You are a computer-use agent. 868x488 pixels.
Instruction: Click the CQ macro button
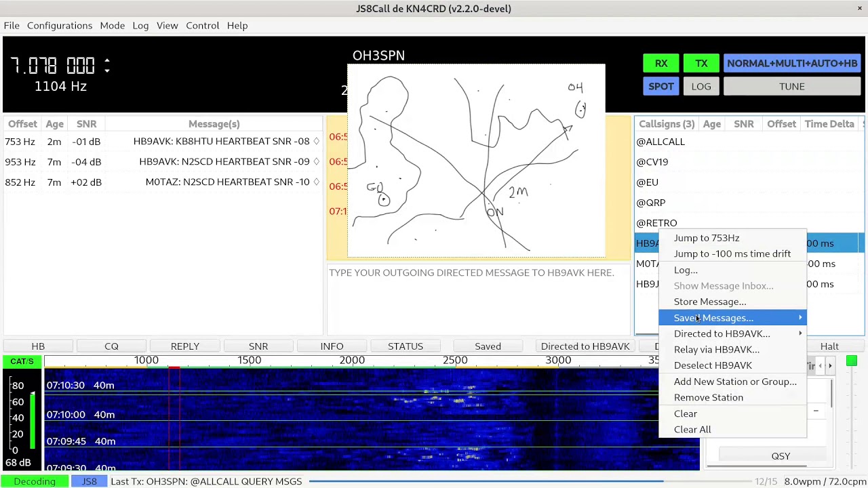(111, 346)
